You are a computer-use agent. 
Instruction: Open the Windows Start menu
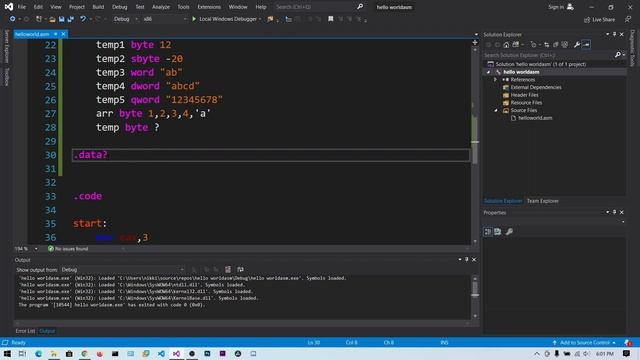pos(7,353)
